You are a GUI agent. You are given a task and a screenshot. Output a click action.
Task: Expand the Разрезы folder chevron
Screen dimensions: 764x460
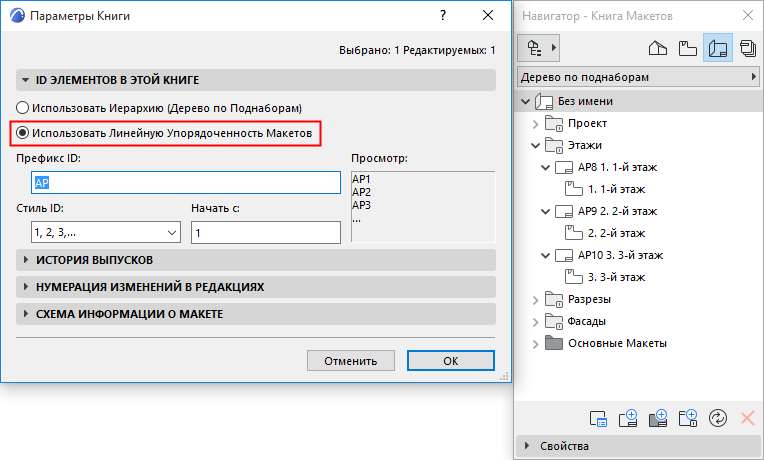(535, 300)
